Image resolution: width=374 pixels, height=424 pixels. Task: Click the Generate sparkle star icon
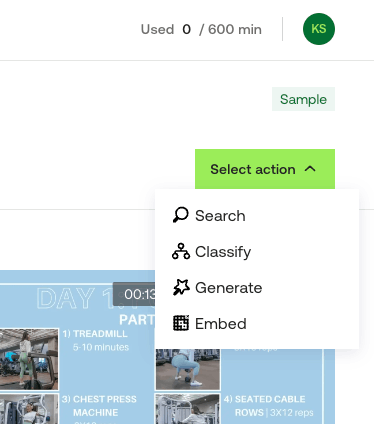(x=181, y=287)
